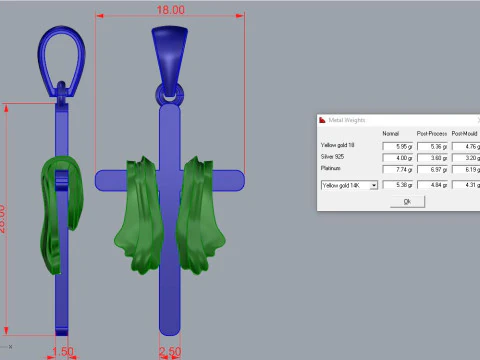Select Platinum Post-Process field 6.97 gr

coord(432,169)
